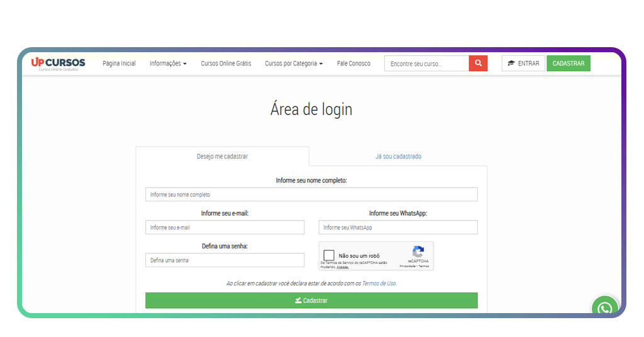This screenshot has width=644, height=337.
Task: Click the full name input field
Action: [311, 195]
